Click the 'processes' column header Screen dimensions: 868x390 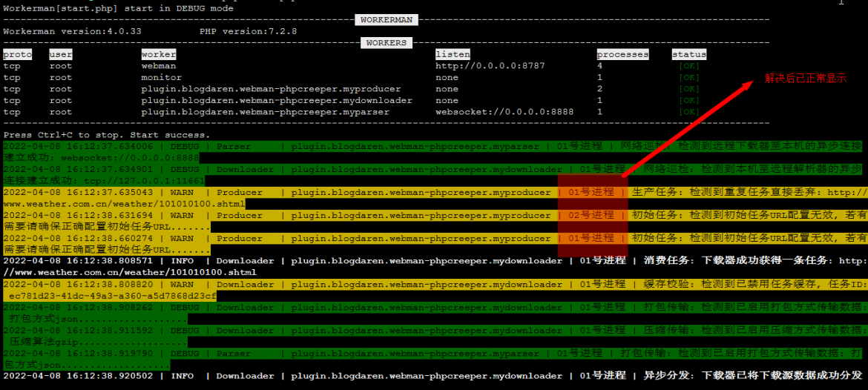(x=622, y=55)
